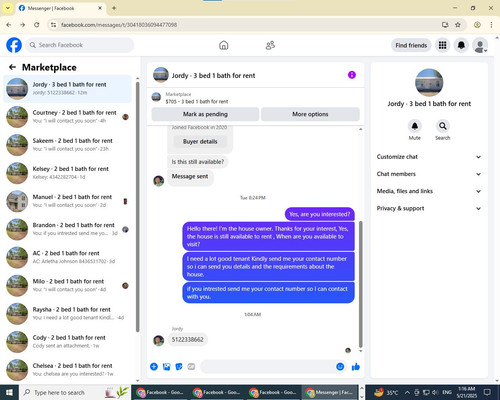
Task: Open the browser profile icon
Action: pyautogui.click(x=477, y=25)
